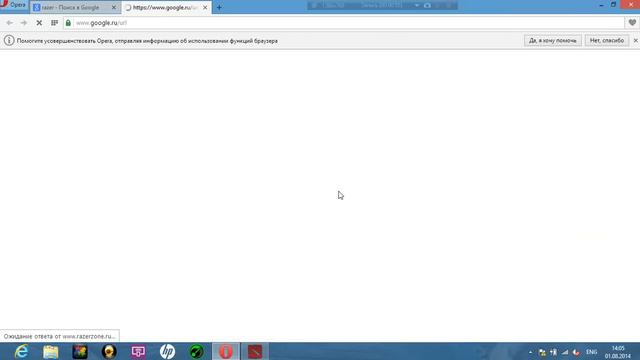Image resolution: width=640 pixels, height=360 pixels.
Task: Click the flag notification tray icon
Action: (542, 352)
